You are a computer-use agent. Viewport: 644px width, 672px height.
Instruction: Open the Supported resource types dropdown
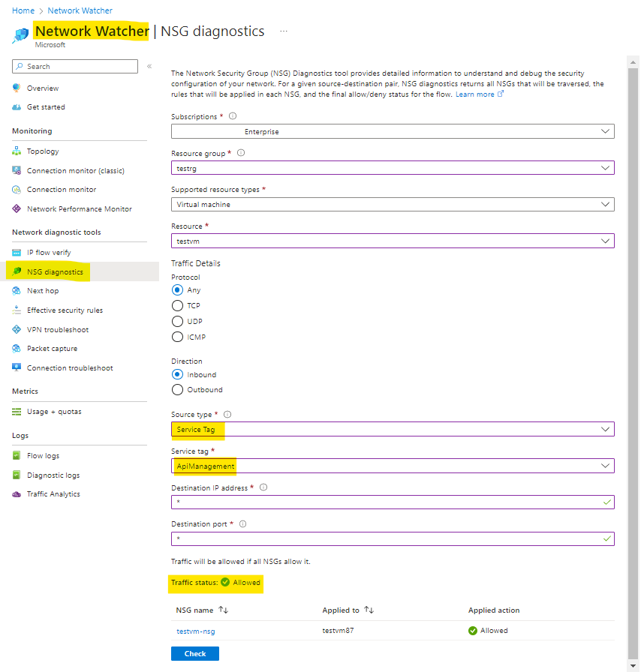(x=393, y=205)
